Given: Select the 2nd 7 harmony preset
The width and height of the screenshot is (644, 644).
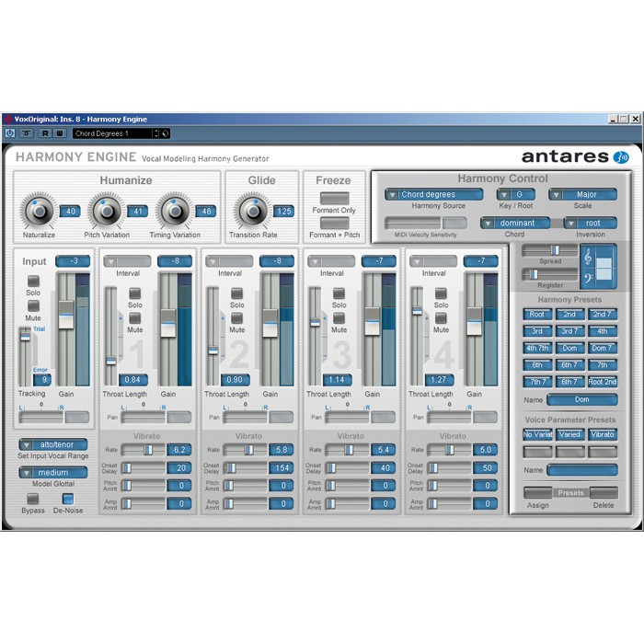Looking at the screenshot, I should (603, 315).
